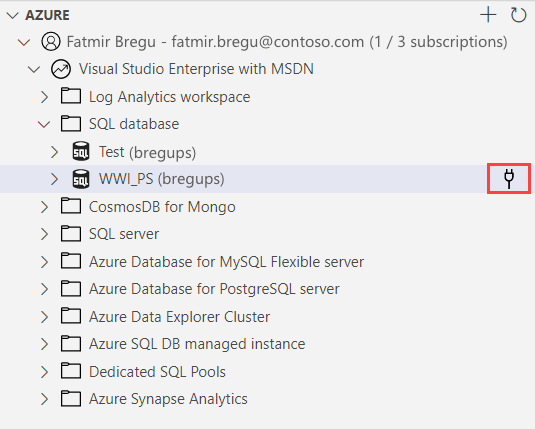Click the plus icon to add Azure account
This screenshot has width=535, height=429.
pyautogui.click(x=488, y=15)
